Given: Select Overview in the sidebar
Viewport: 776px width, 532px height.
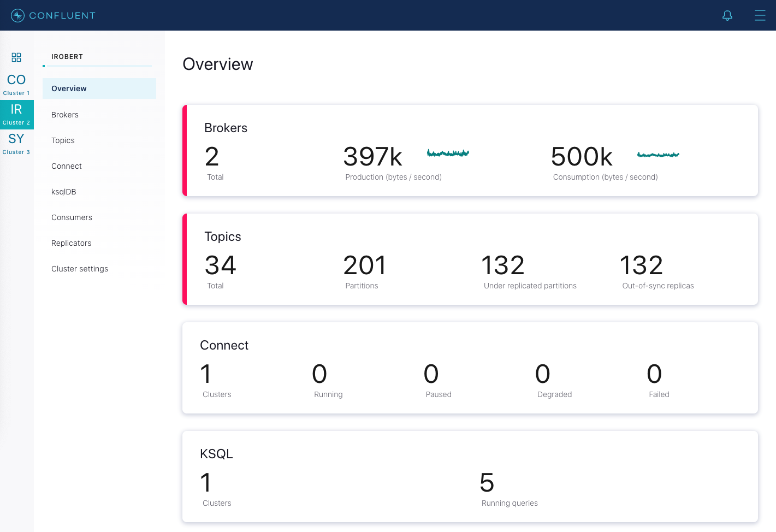Looking at the screenshot, I should coord(69,88).
